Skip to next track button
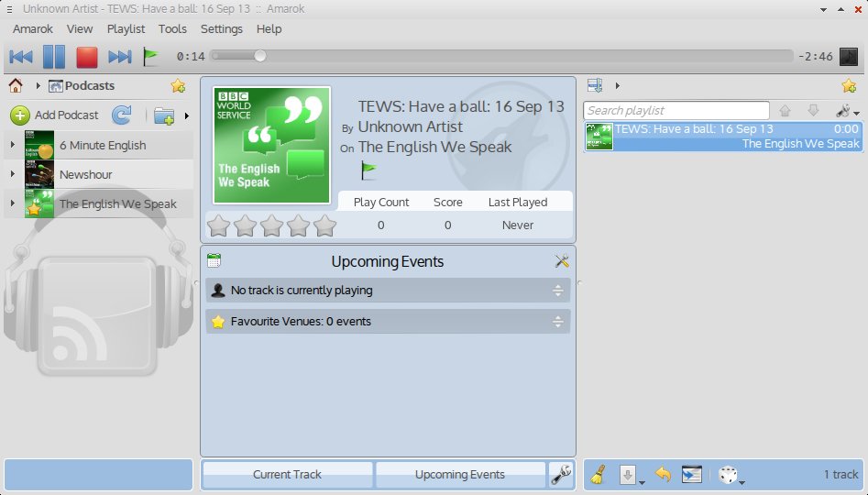The width and height of the screenshot is (868, 495). (x=119, y=57)
